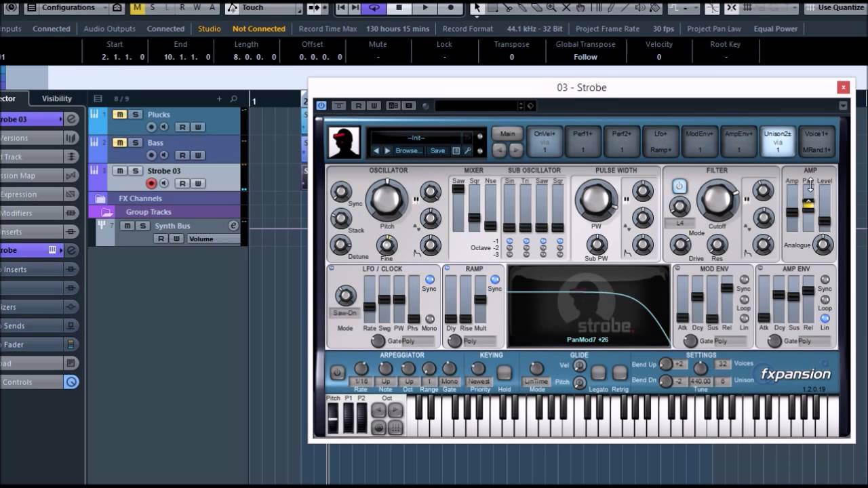Open plugin window options dropdown arrow
The image size is (868, 488).
click(843, 106)
